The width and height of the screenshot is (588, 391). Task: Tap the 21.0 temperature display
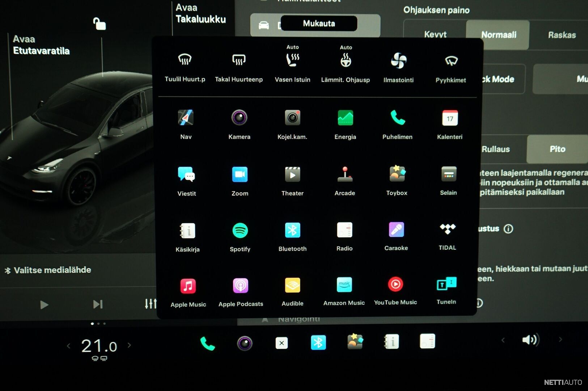pos(99,346)
